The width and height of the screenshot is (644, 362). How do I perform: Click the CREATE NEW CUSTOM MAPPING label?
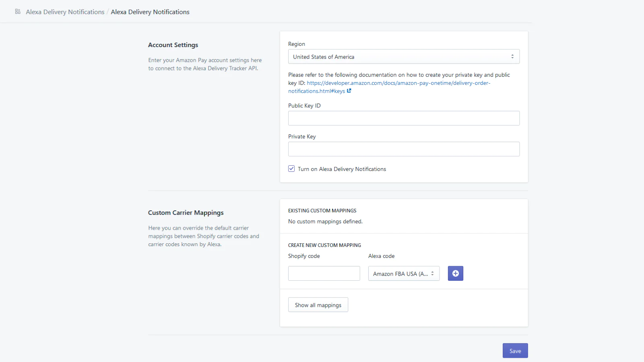point(324,245)
